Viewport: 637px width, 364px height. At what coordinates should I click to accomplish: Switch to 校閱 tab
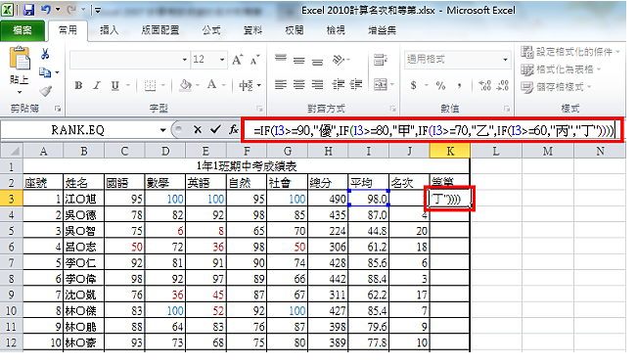click(295, 30)
